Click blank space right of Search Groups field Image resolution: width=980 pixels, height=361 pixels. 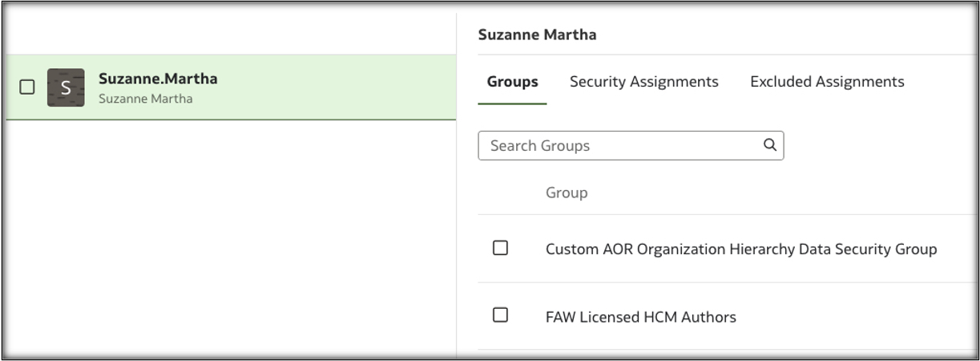873,146
